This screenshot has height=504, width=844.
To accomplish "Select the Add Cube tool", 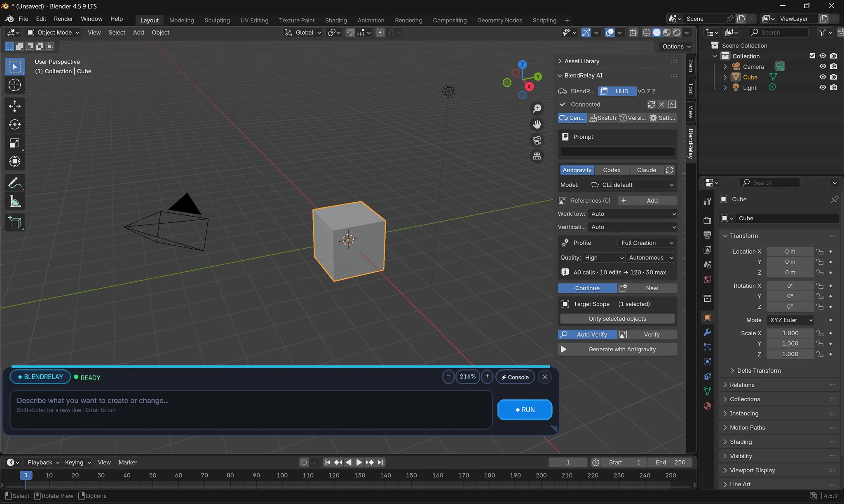I will [x=15, y=223].
